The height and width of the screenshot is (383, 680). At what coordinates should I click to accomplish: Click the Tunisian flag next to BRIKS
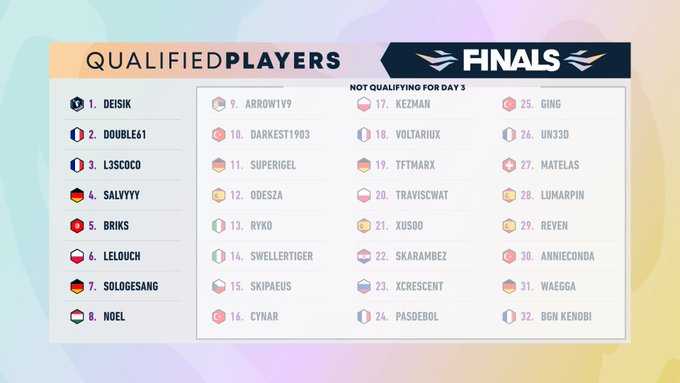(77, 226)
